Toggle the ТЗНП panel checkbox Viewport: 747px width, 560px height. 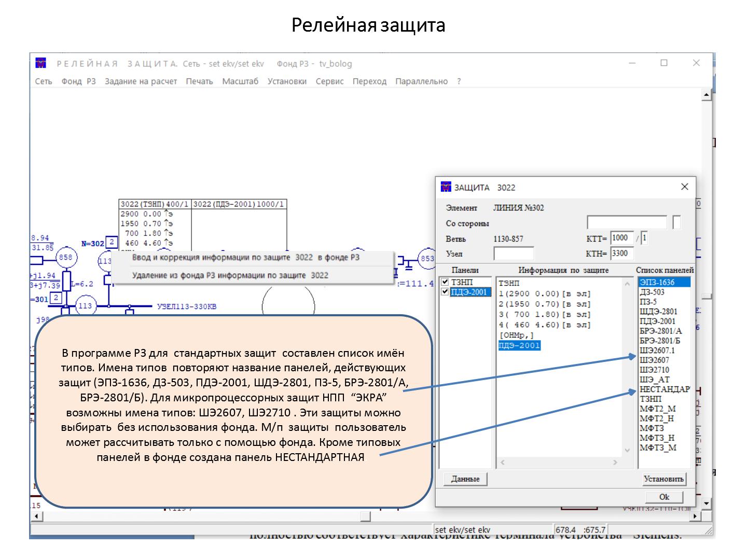(445, 282)
